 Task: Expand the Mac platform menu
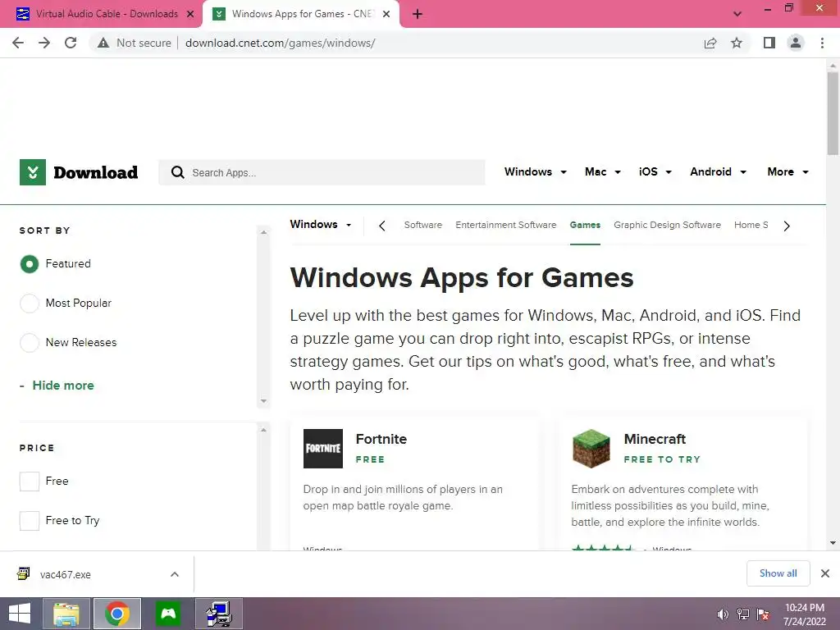[x=603, y=172]
